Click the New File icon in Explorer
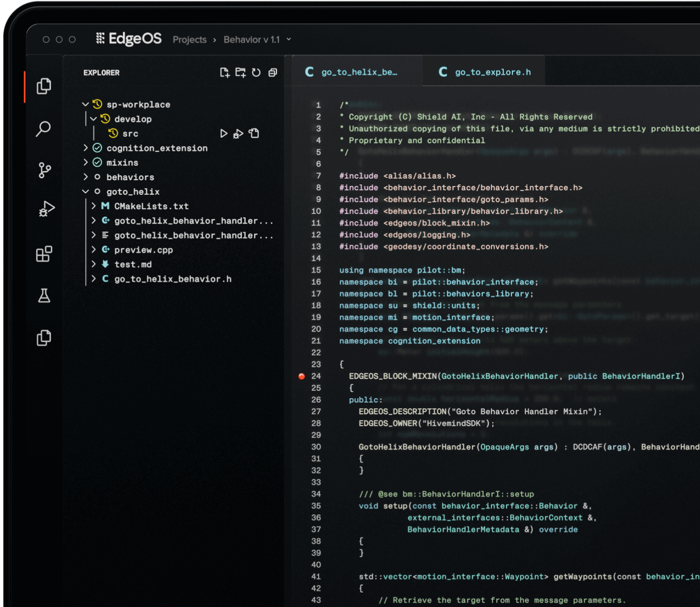The height and width of the screenshot is (607, 700). click(x=225, y=72)
